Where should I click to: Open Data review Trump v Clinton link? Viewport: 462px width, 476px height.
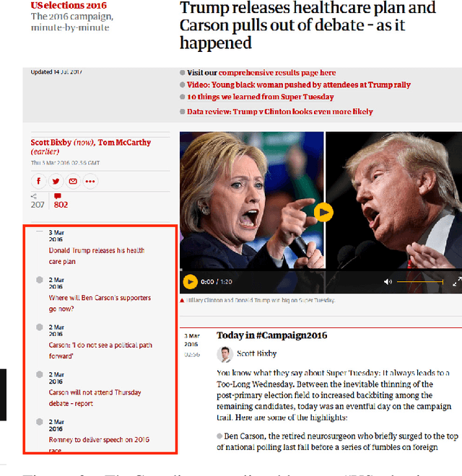tap(280, 112)
